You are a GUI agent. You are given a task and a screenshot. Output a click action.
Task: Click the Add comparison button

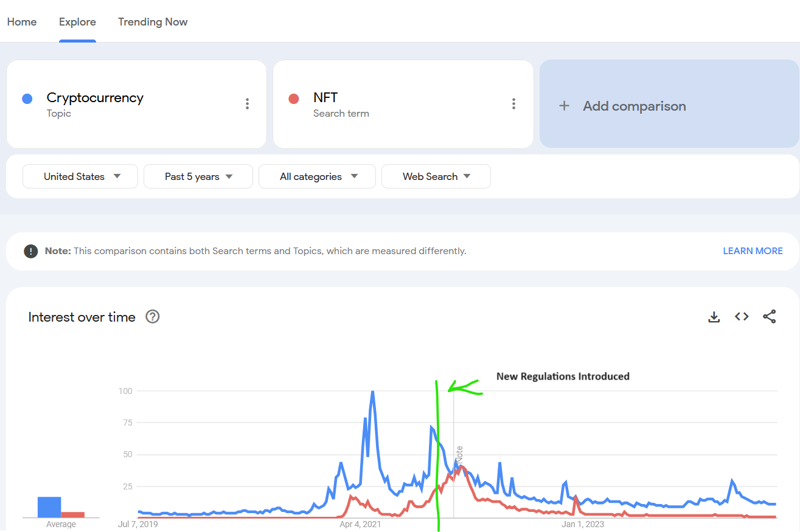[x=669, y=104]
